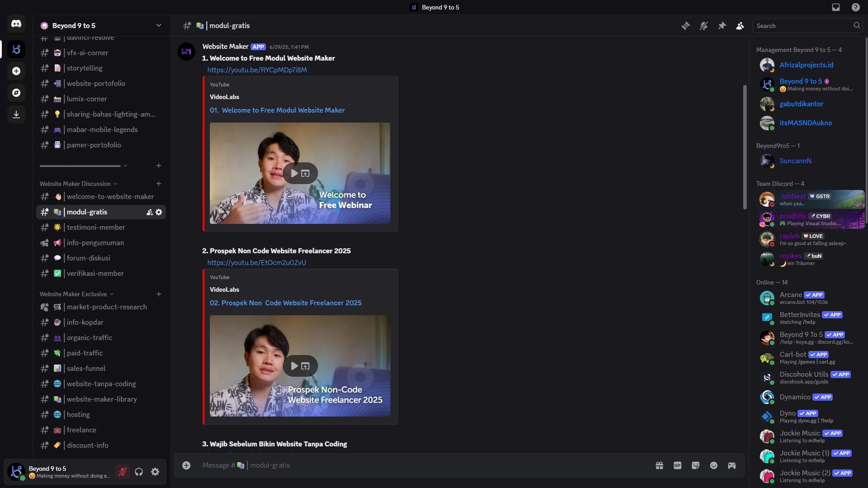Open the inbox icon

point(836,7)
